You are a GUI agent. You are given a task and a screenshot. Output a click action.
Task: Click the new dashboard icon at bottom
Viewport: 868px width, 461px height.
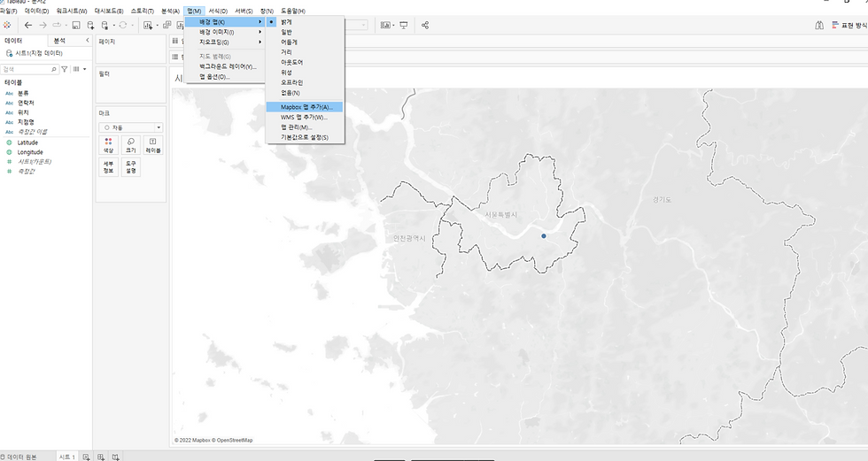tap(101, 457)
